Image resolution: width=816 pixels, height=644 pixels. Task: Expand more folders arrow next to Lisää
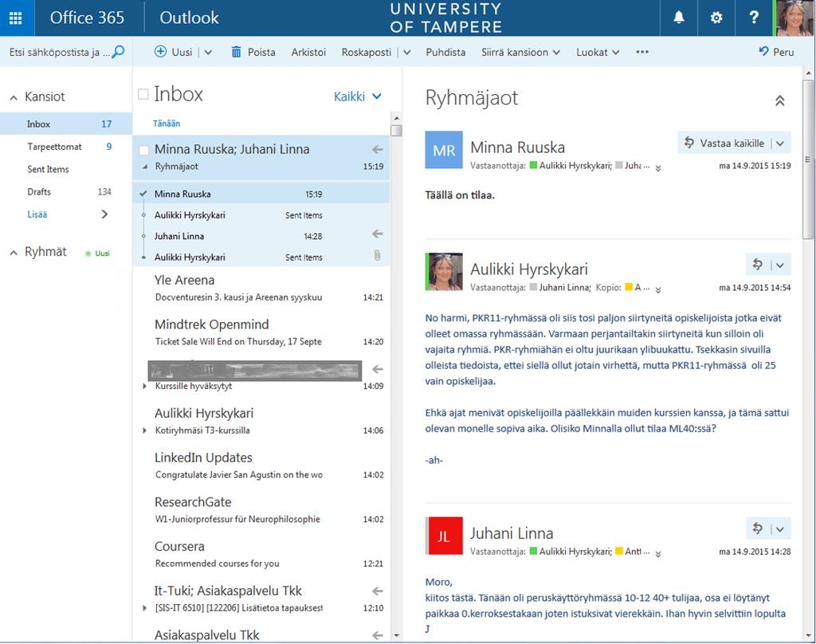point(104,214)
